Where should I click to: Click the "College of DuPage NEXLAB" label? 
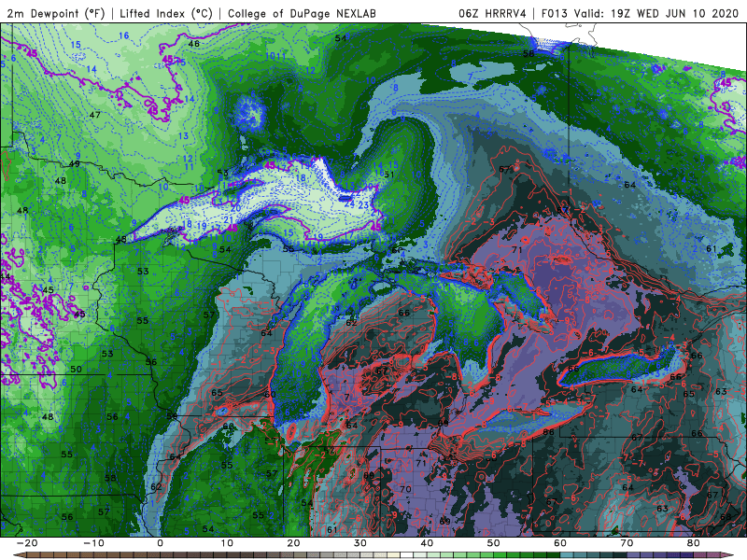(302, 13)
